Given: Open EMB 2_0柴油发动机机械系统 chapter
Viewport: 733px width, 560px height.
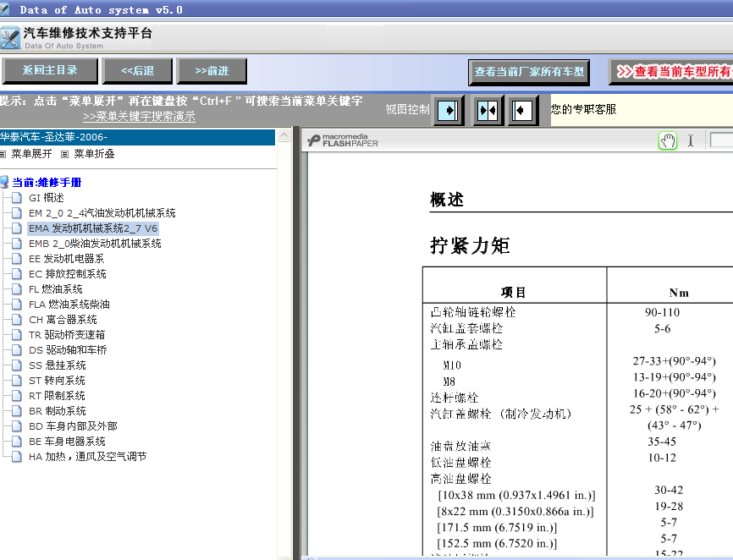Looking at the screenshot, I should [95, 244].
